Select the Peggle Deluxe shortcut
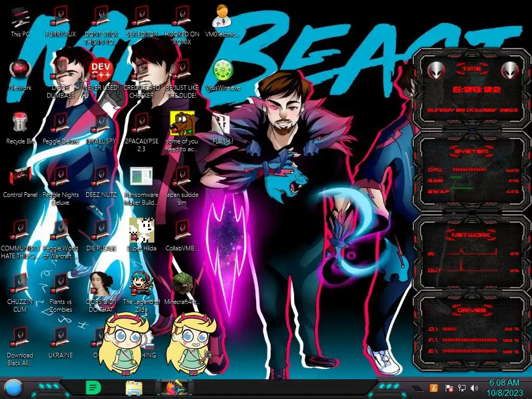The width and height of the screenshot is (532, 399). (60, 129)
